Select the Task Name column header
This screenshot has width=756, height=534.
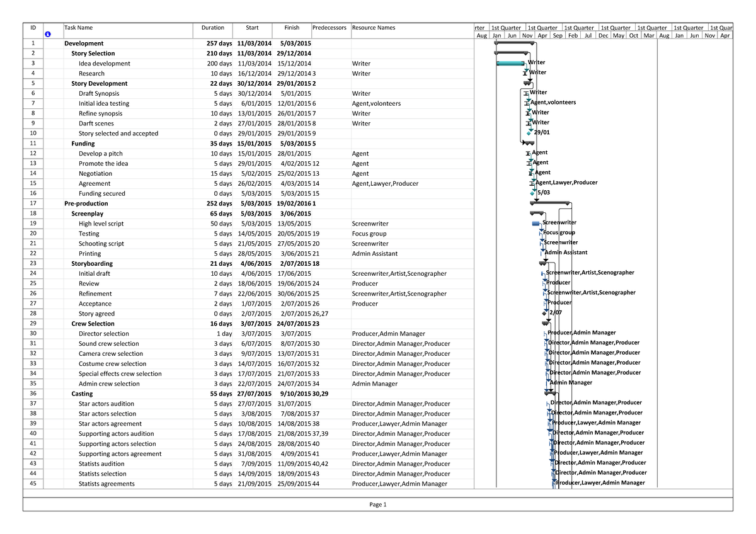tap(79, 28)
